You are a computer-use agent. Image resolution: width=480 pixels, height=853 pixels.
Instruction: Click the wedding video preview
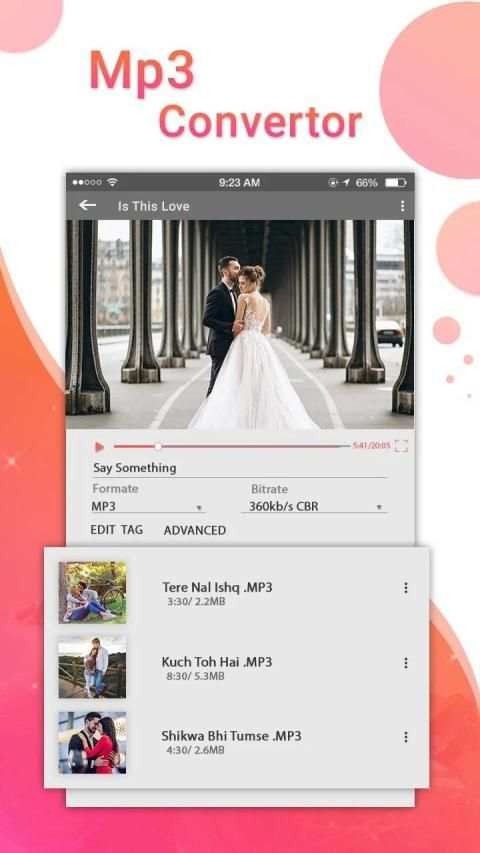[x=239, y=325]
